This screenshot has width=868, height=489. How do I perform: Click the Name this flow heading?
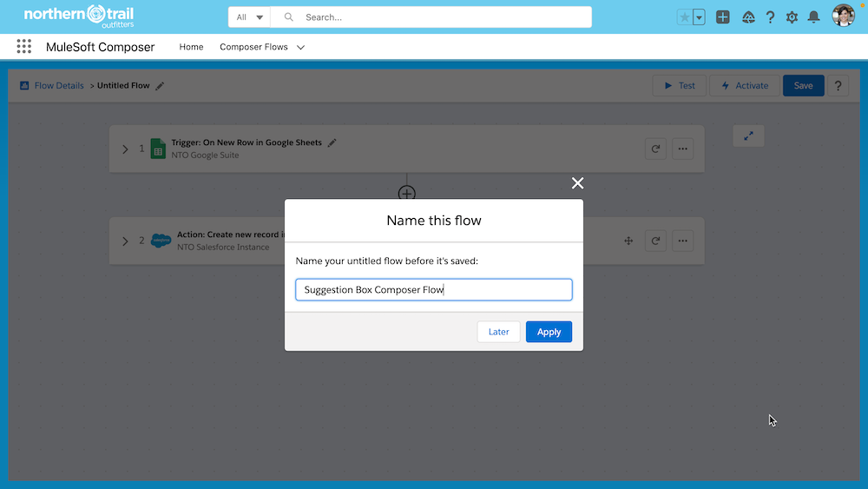(434, 221)
